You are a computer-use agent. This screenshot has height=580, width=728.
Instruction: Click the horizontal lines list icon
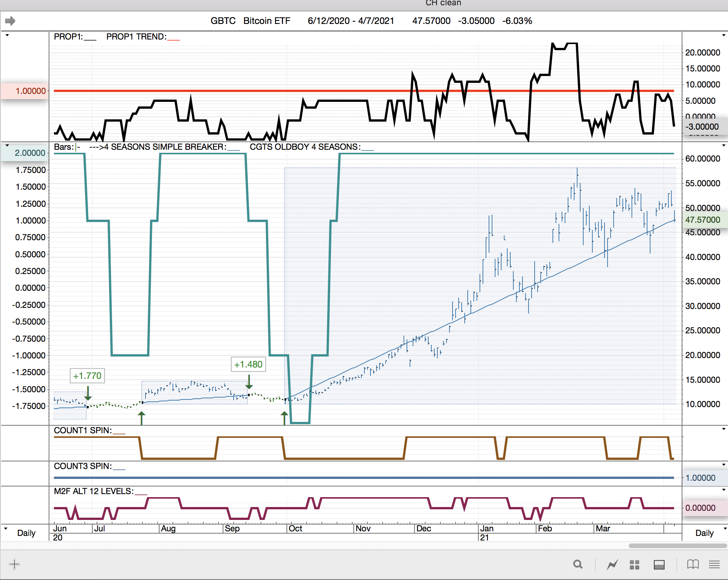tap(714, 564)
